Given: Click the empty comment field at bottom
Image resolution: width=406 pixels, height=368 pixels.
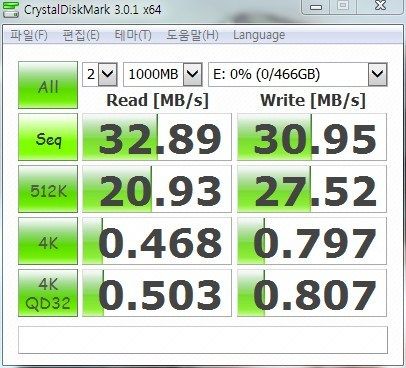Looking at the screenshot, I should (x=203, y=340).
